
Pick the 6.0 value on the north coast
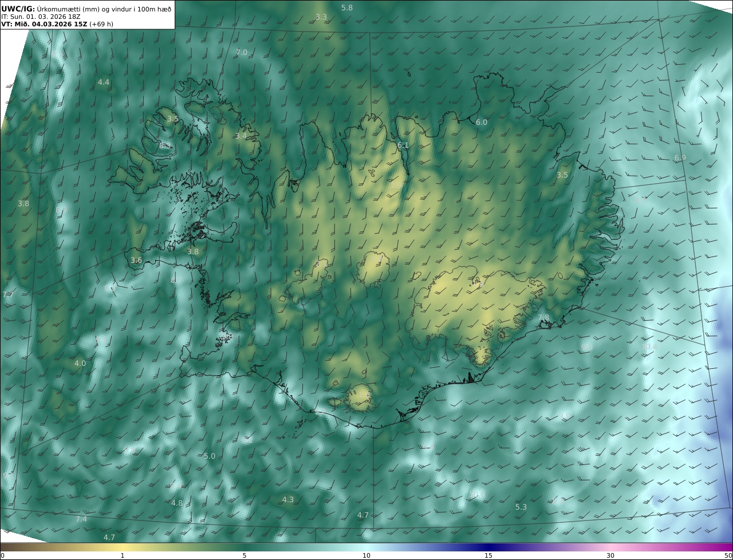click(x=482, y=123)
